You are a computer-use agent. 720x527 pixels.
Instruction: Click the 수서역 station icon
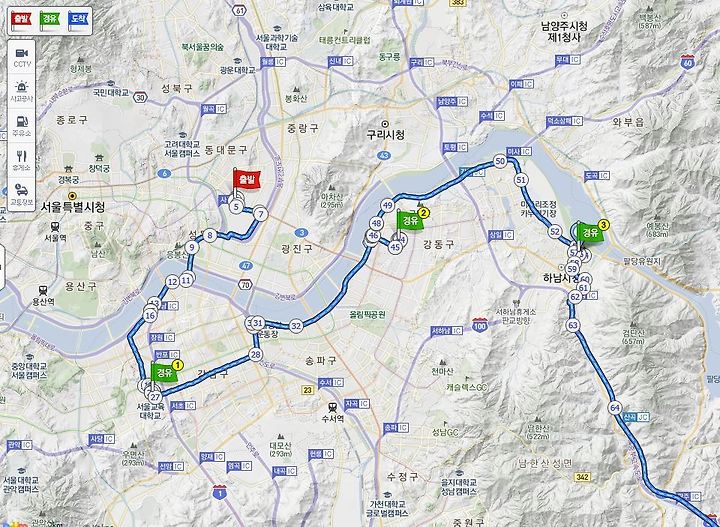(x=332, y=407)
